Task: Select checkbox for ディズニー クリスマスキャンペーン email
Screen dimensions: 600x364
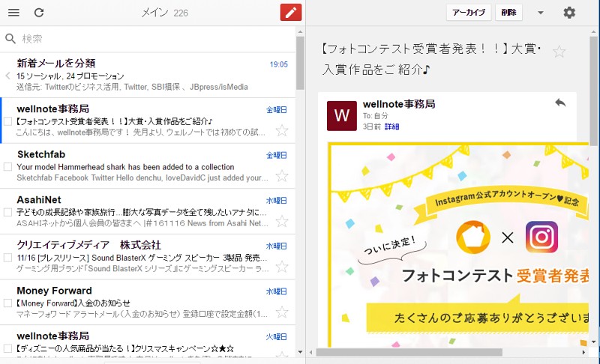Action: 7,348
